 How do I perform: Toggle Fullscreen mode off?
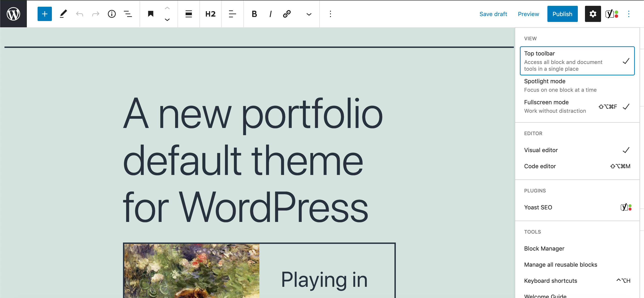(x=547, y=106)
